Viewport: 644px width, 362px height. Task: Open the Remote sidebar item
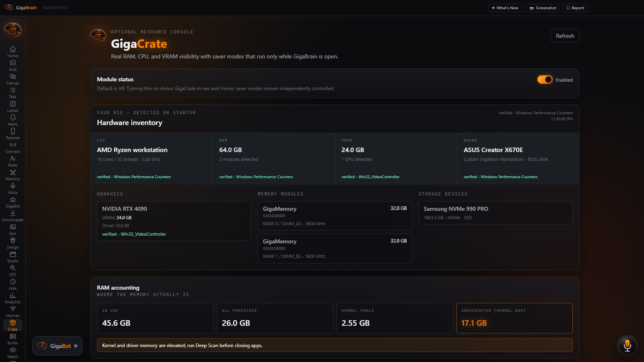[x=12, y=134]
